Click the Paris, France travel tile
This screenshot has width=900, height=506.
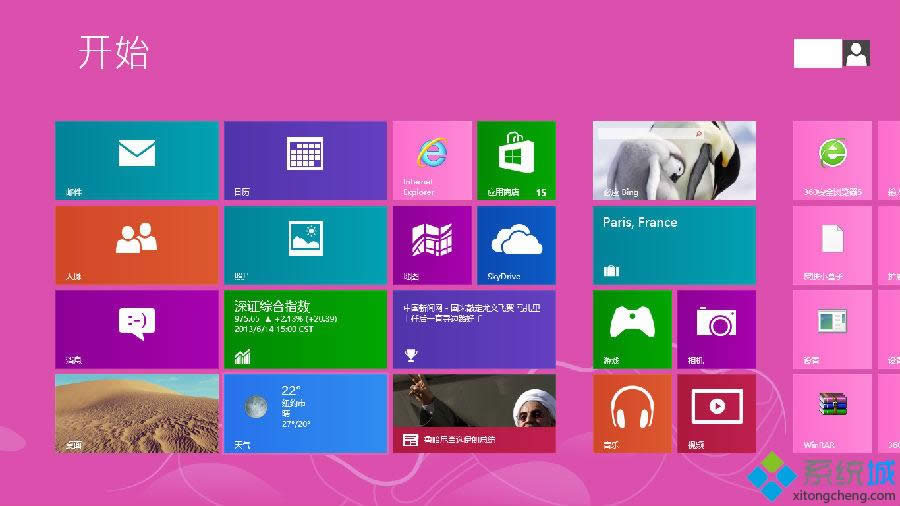pos(674,245)
